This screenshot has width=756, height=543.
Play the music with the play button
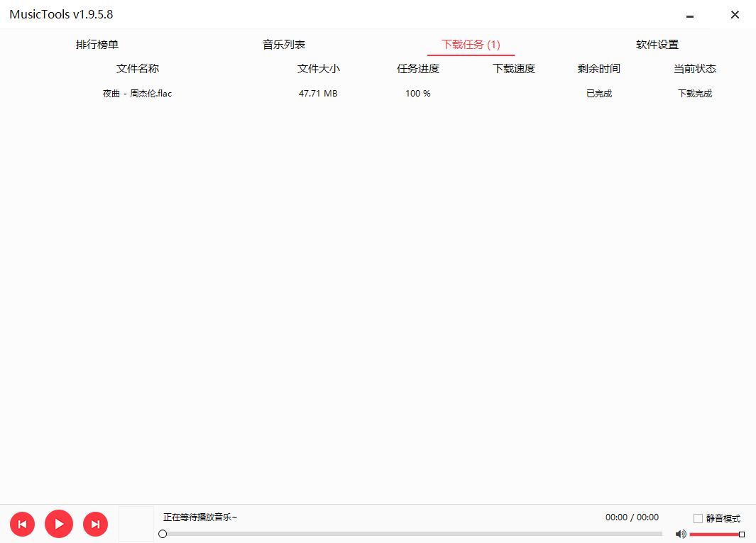coord(59,524)
